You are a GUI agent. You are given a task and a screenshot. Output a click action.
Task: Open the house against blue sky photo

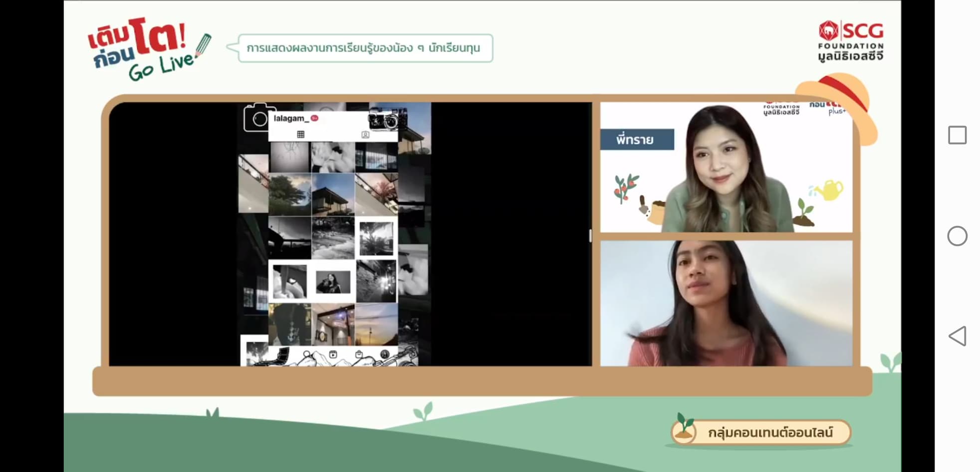[333, 195]
